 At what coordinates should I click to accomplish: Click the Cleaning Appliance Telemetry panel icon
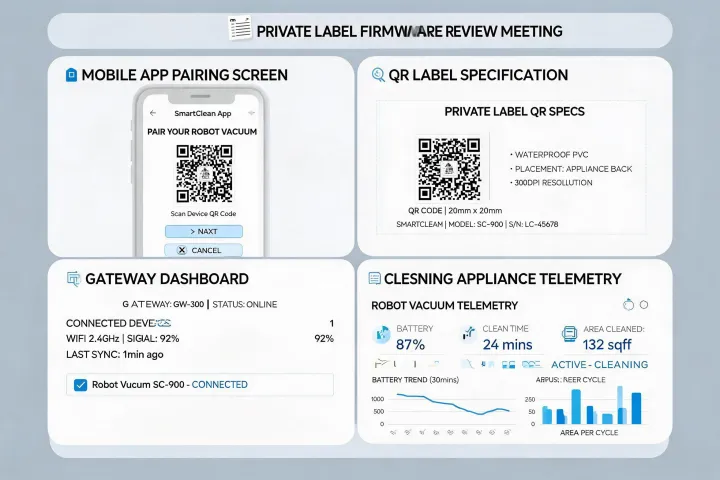point(375,278)
